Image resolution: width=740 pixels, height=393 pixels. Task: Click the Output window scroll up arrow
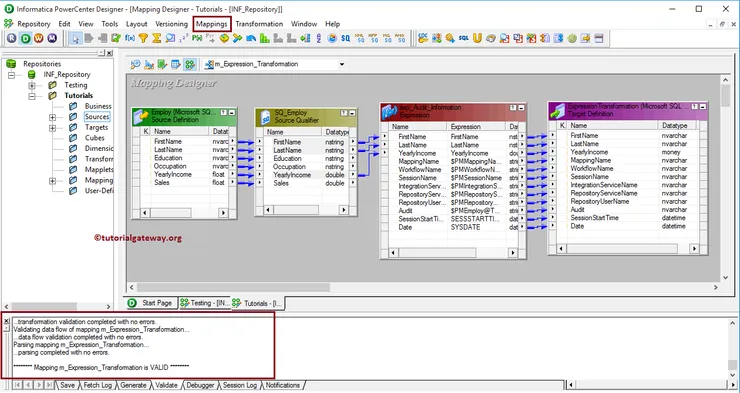[732, 324]
